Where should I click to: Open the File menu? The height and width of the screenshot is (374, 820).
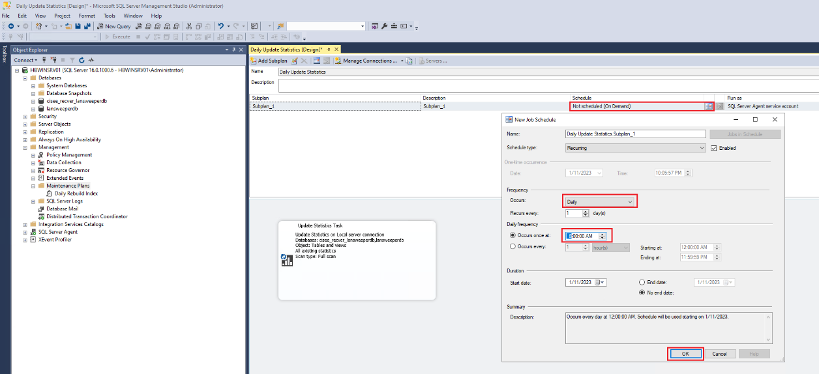(x=6, y=16)
